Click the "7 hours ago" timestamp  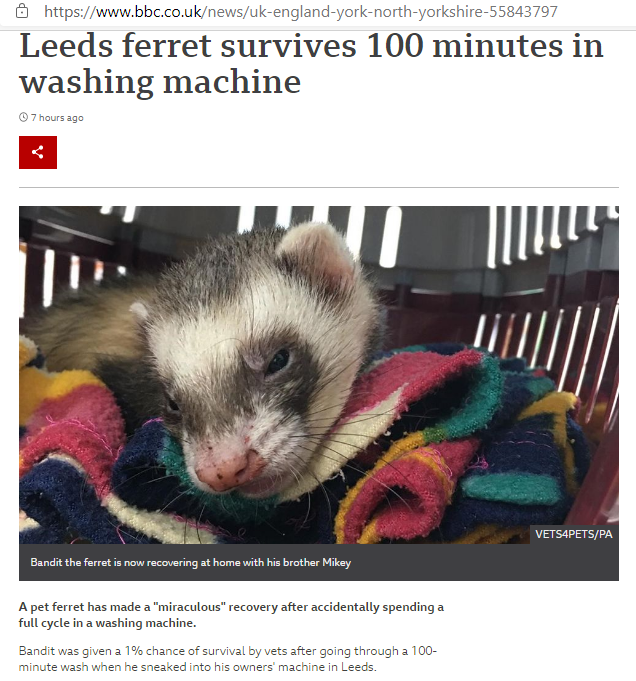click(57, 118)
